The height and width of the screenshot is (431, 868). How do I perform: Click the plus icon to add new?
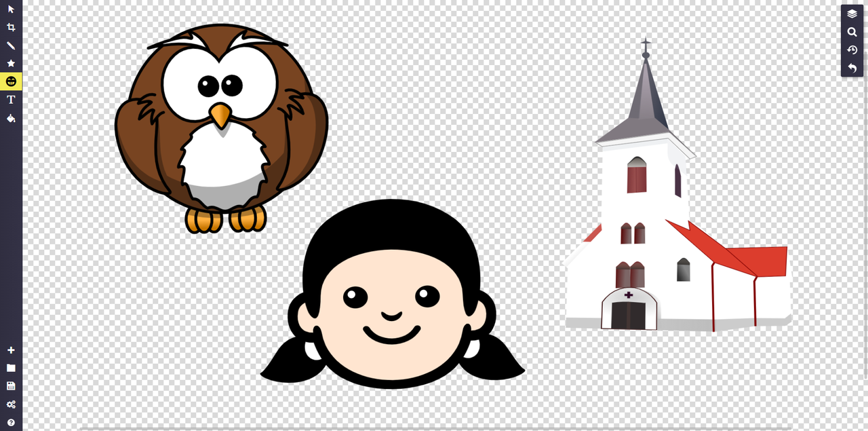click(11, 350)
